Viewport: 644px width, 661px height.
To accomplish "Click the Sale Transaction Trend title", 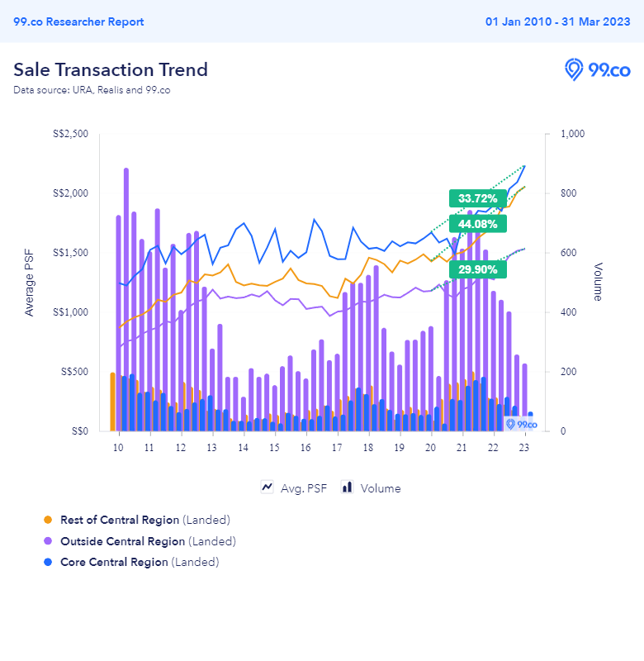I will click(111, 69).
